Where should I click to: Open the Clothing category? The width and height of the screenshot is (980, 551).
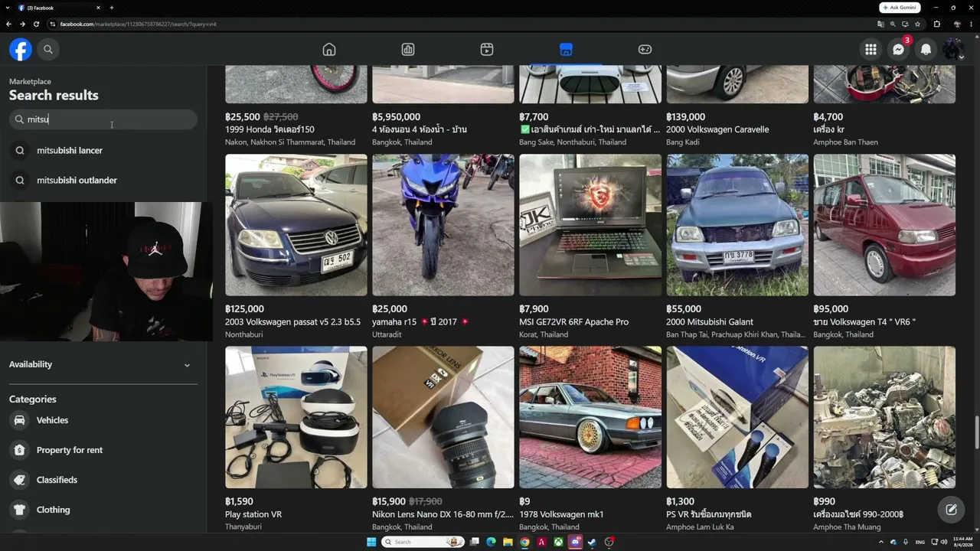point(103,510)
